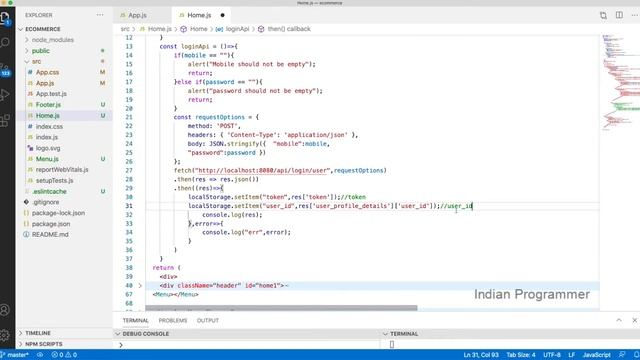Click the open changes icon in editor toolbar
The width and height of the screenshot is (640, 360).
603,15
